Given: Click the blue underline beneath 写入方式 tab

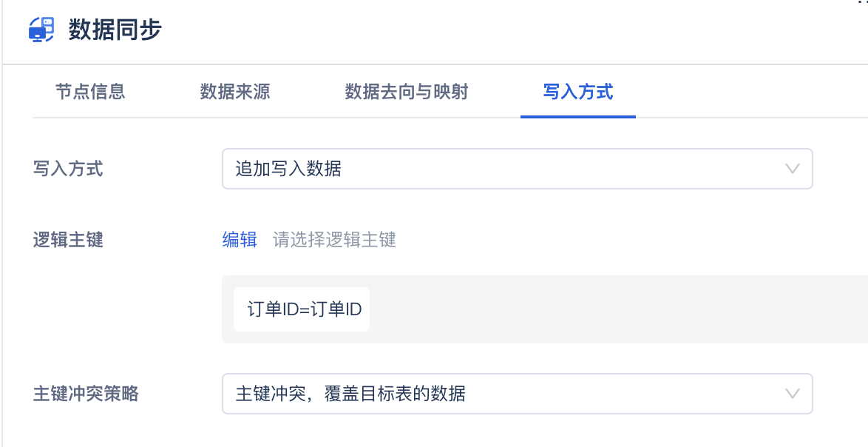Looking at the screenshot, I should (x=578, y=116).
